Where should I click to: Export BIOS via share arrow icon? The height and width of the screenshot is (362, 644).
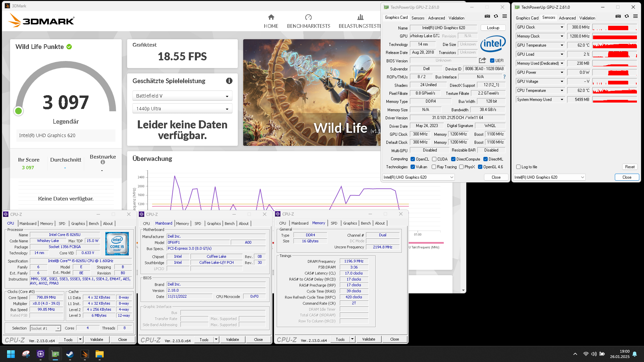point(482,60)
